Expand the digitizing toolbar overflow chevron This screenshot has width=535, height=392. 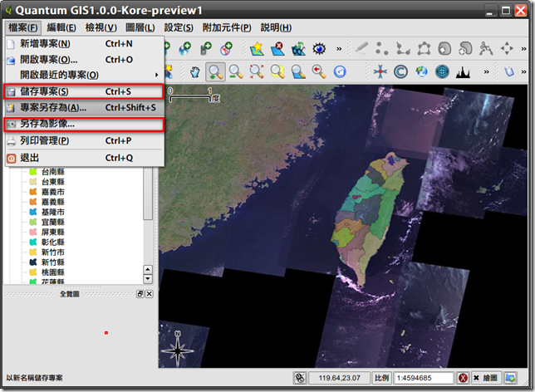(x=523, y=49)
